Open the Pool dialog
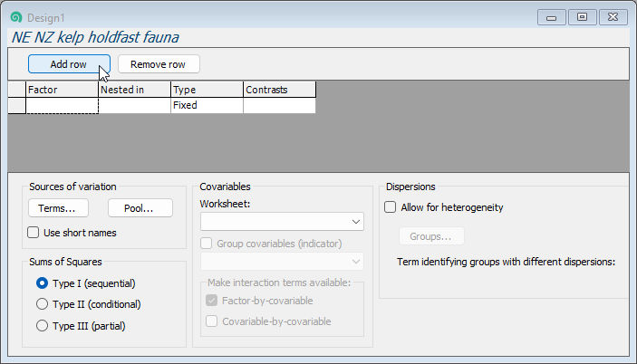Screen dimensions: 637x364 140,207
